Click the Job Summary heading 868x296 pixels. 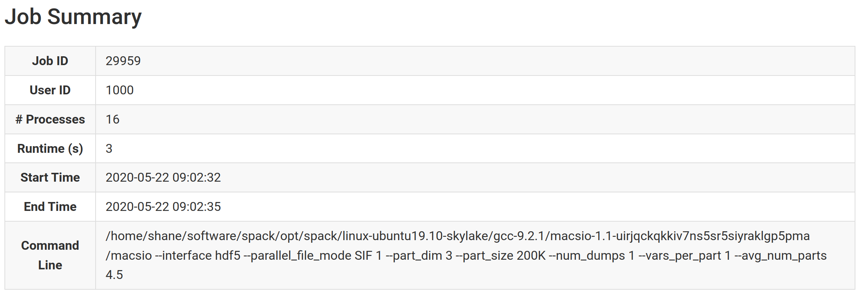[73, 17]
